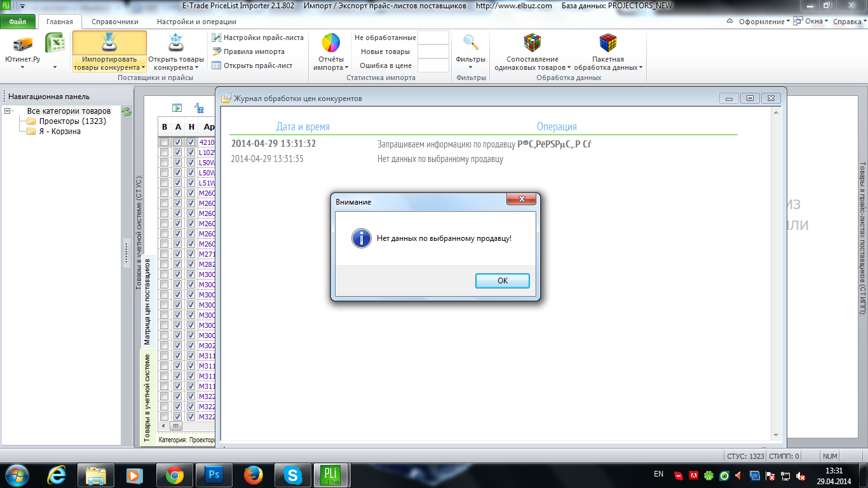The width and height of the screenshot is (868, 488).
Task: Check the B checkbox in row 4210
Action: pyautogui.click(x=165, y=142)
